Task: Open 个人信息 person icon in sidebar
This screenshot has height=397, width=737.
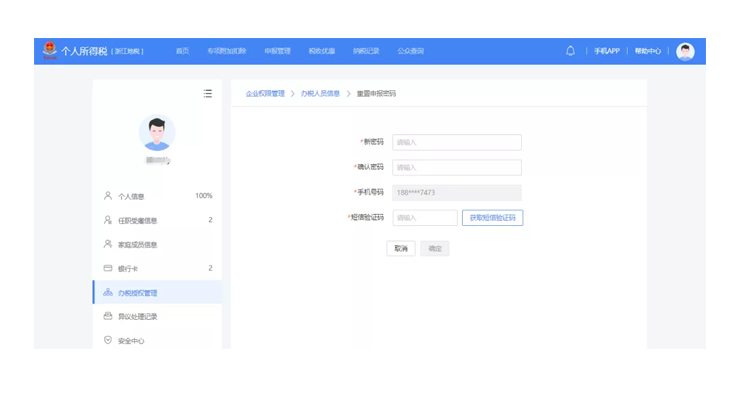Action: pyautogui.click(x=108, y=195)
